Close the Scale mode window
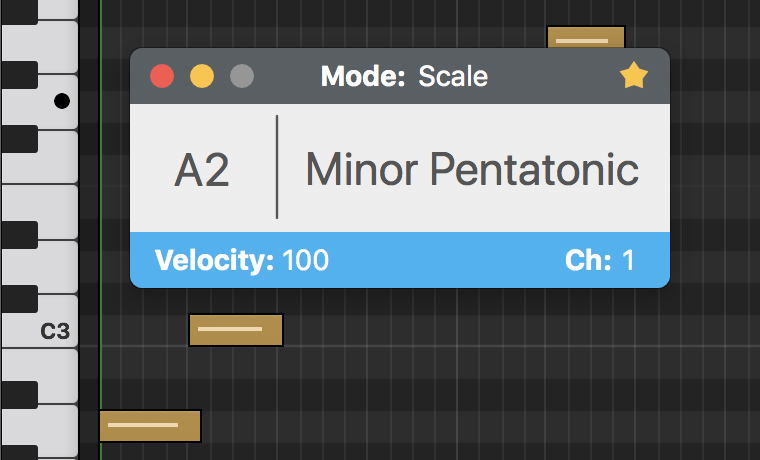 tap(162, 76)
